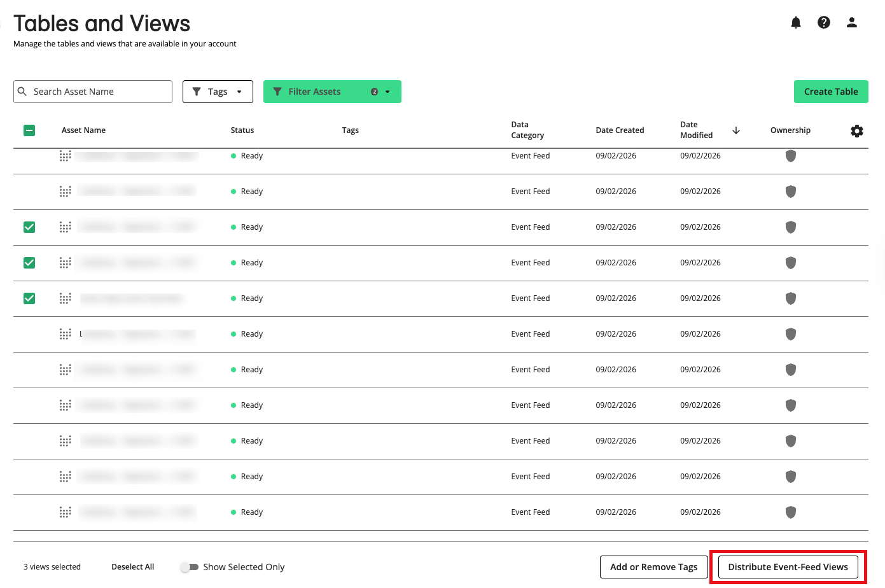Click Add or Remove Tags
The image size is (885, 588).
[x=653, y=566]
